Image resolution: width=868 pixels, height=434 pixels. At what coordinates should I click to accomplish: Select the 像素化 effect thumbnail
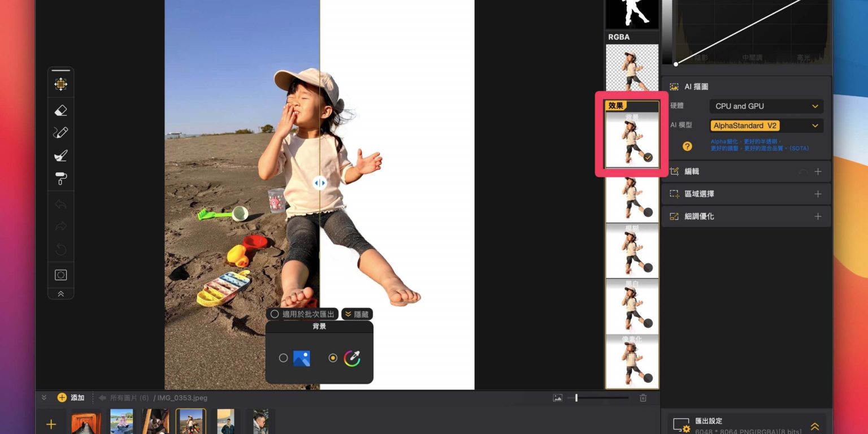632,361
